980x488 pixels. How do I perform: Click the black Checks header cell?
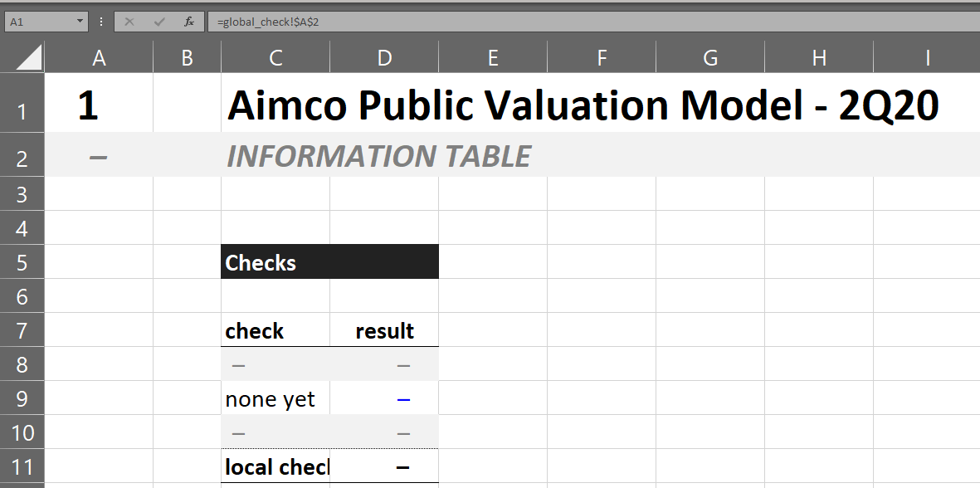point(330,261)
